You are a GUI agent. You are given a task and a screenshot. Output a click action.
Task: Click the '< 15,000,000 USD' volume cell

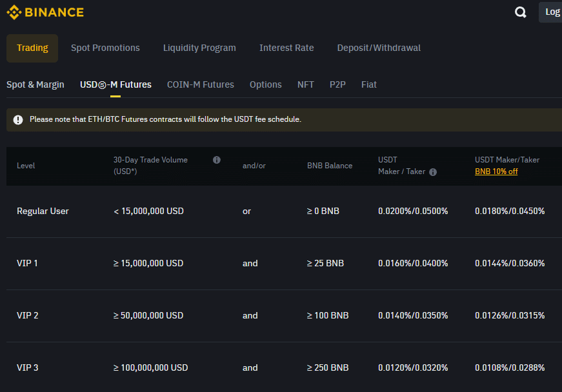[149, 211]
